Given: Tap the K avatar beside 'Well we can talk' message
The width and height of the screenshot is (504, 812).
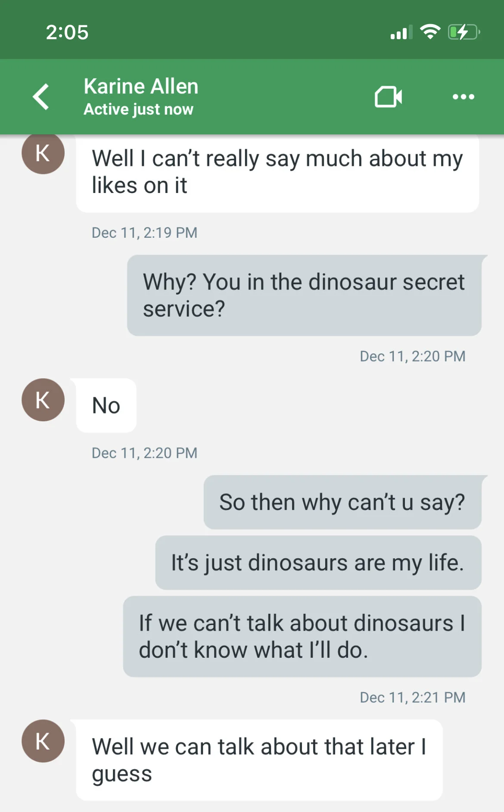Looking at the screenshot, I should pyautogui.click(x=43, y=741).
